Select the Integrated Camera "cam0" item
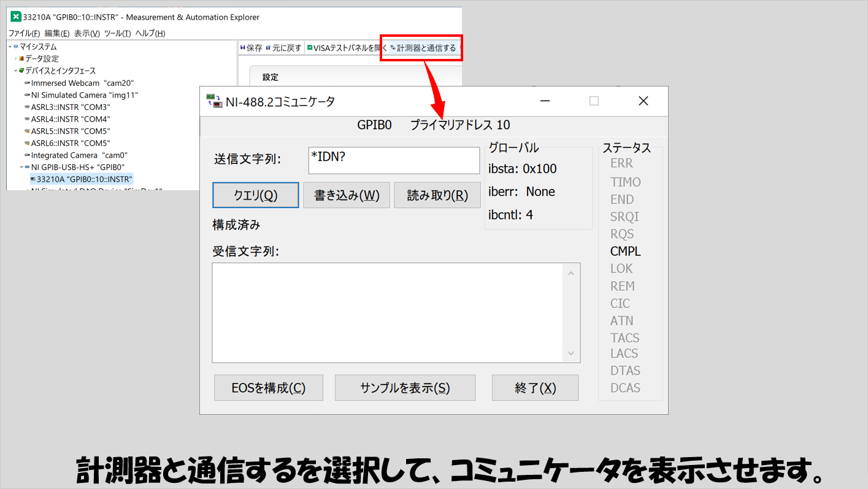This screenshot has height=489, width=868. click(79, 155)
